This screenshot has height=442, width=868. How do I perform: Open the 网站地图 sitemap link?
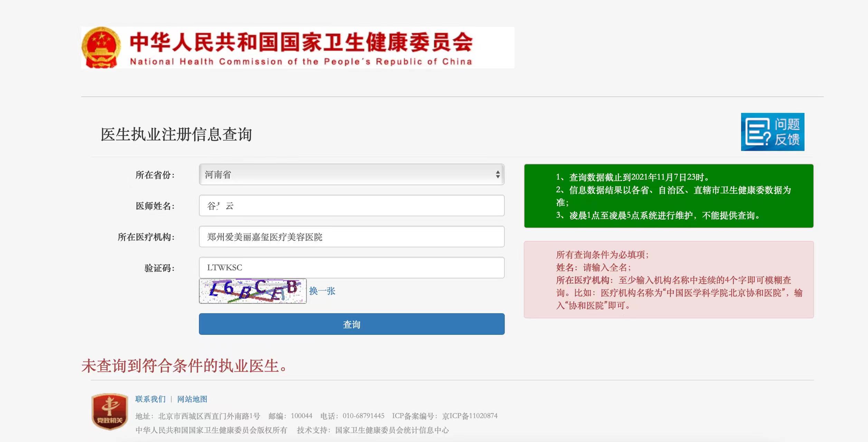pyautogui.click(x=192, y=399)
